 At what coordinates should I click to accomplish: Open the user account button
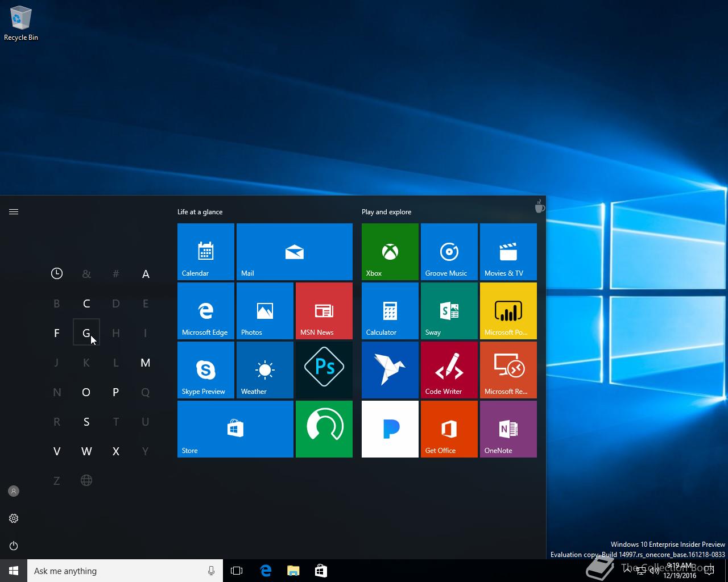tap(14, 491)
